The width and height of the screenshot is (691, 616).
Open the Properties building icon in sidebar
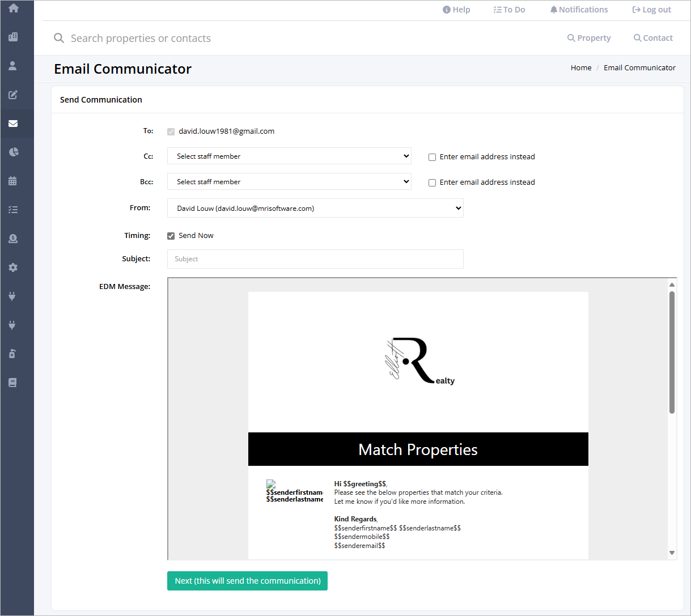pos(13,37)
